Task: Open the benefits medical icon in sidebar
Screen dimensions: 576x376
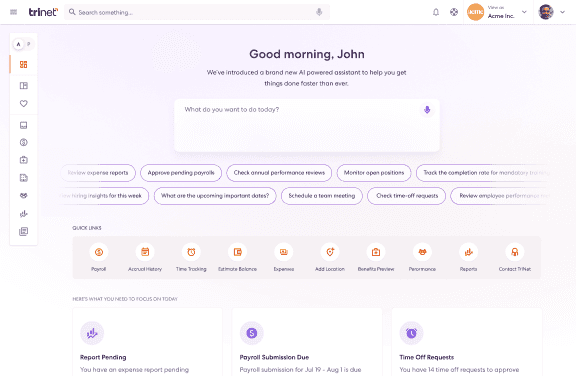Action: pos(24,160)
